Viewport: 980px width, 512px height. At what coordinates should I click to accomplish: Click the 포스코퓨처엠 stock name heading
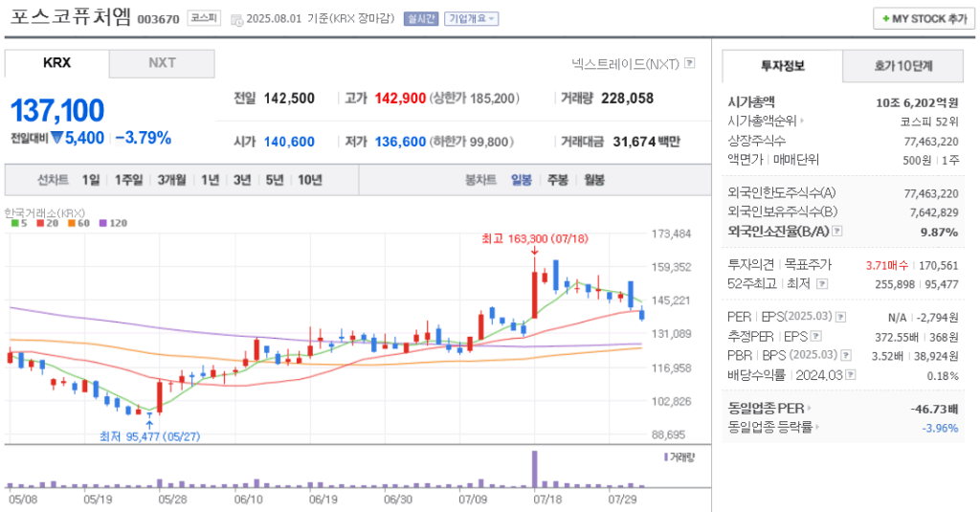(71, 16)
